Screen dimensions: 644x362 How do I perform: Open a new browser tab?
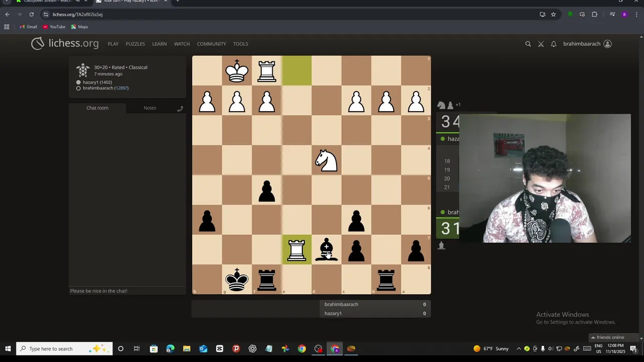177,2
